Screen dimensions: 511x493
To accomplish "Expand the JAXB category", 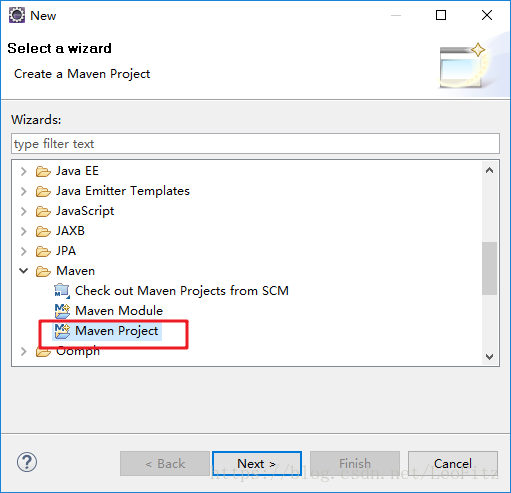I will [x=23, y=231].
